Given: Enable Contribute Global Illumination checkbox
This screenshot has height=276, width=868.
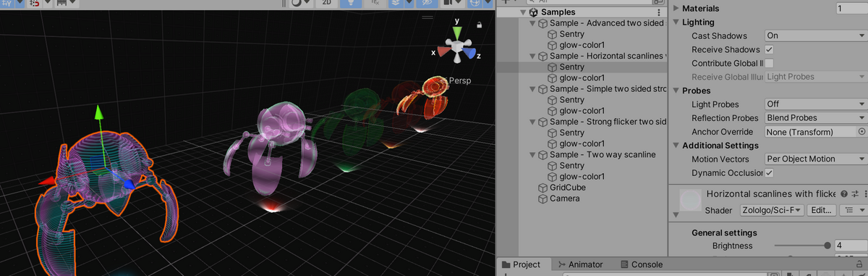Looking at the screenshot, I should click(770, 63).
